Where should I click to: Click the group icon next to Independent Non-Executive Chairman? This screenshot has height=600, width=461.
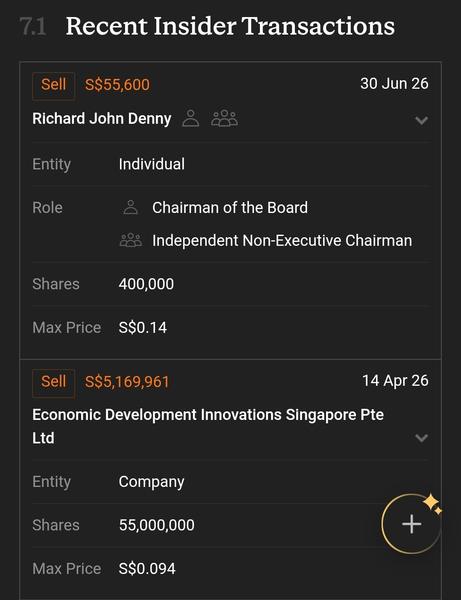pyautogui.click(x=131, y=240)
